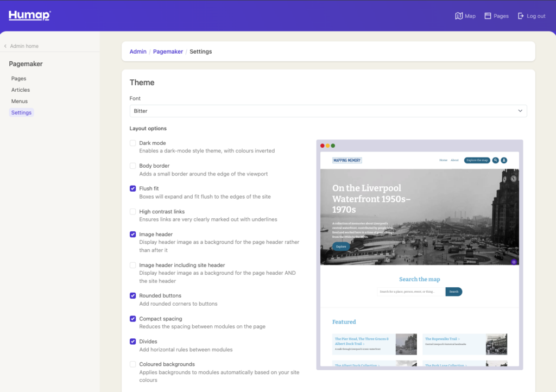Click the Pagemaker breadcrumb link
Image resolution: width=556 pixels, height=392 pixels.
click(168, 52)
